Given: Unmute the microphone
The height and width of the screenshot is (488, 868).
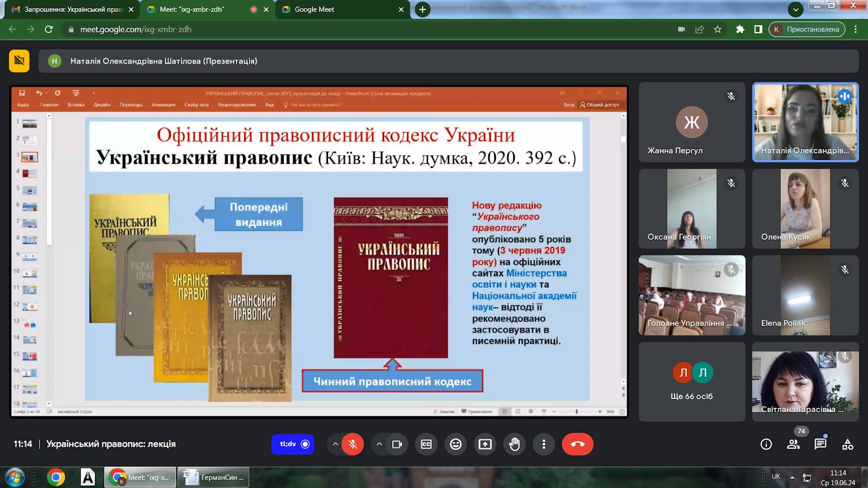Looking at the screenshot, I should click(x=353, y=444).
